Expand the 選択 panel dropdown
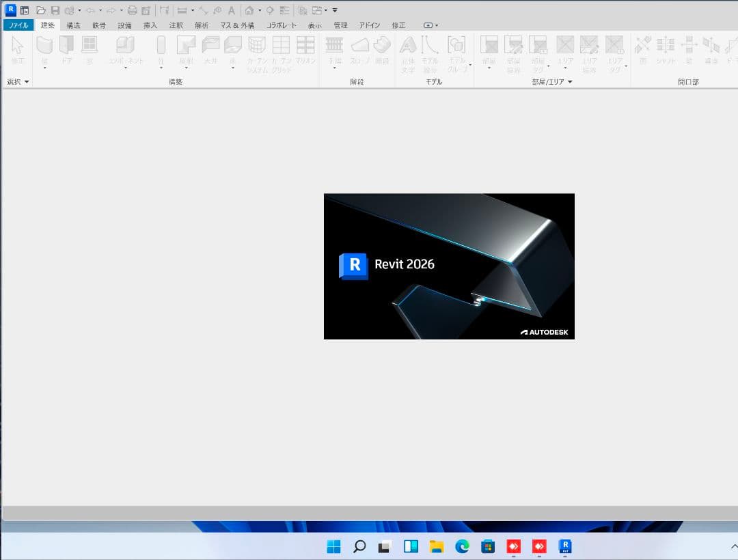Image resolution: width=738 pixels, height=560 pixels. pos(27,82)
